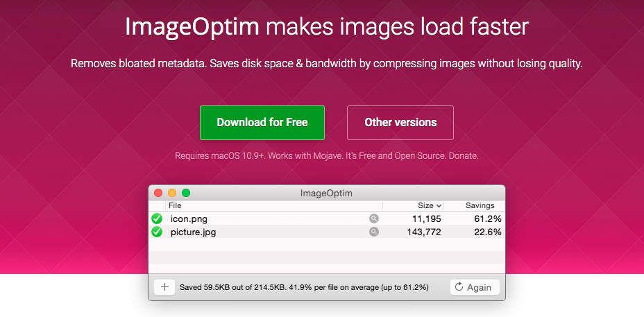Click the 143,772 size value

point(424,232)
